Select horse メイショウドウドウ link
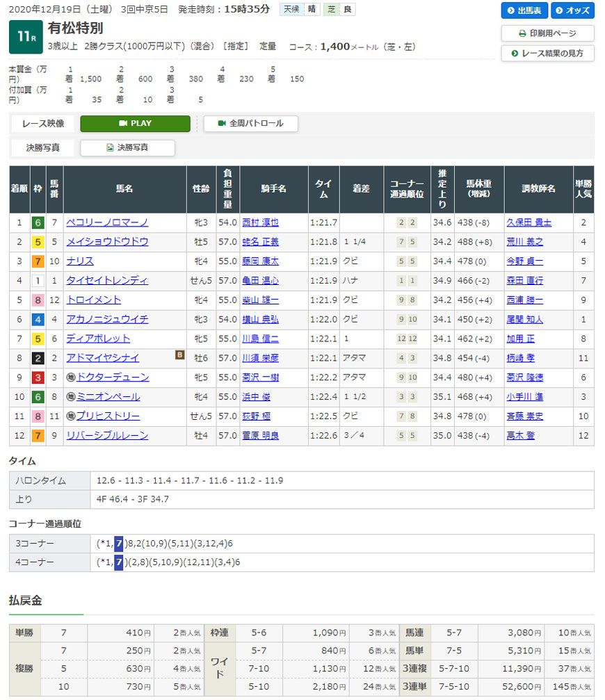 (x=107, y=242)
